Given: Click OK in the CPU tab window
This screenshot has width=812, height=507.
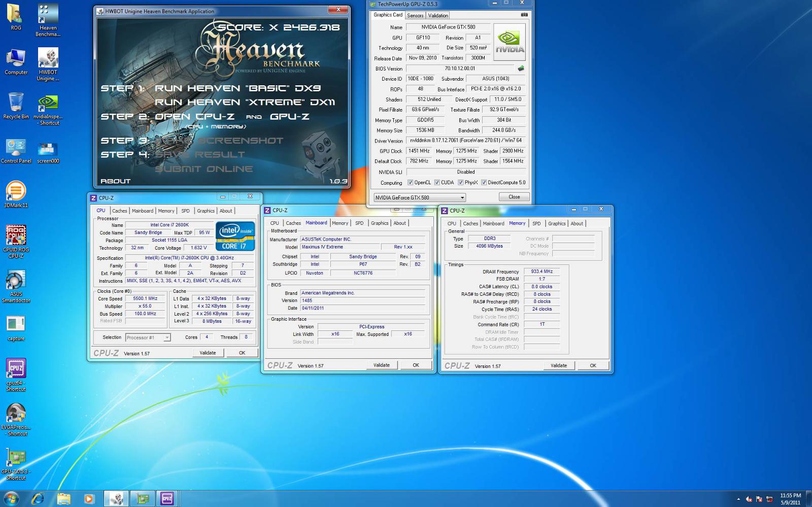Looking at the screenshot, I should coord(242,353).
